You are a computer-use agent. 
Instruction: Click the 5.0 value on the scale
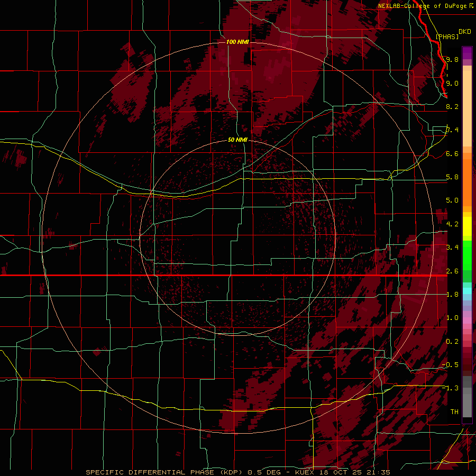452,200
